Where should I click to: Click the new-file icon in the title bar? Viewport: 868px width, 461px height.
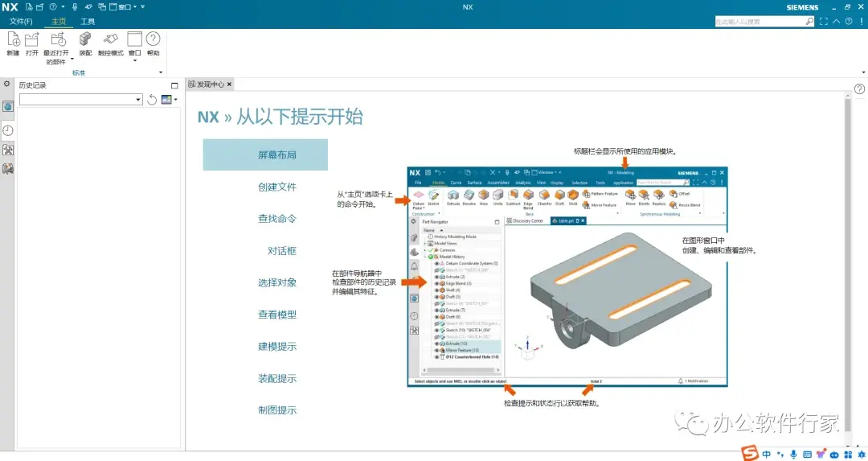pyautogui.click(x=29, y=7)
